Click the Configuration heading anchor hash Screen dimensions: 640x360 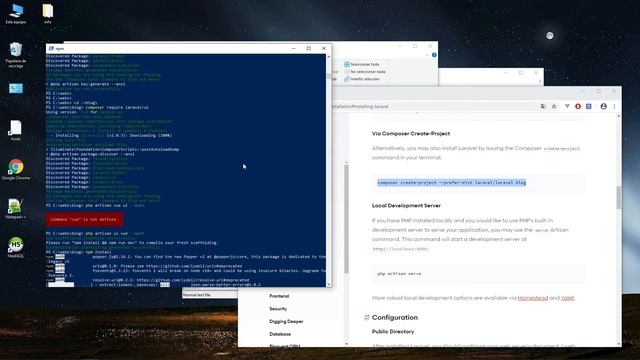click(367, 317)
